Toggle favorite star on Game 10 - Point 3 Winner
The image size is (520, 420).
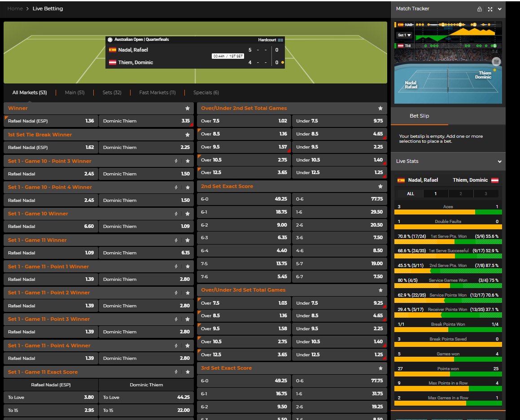point(188,161)
